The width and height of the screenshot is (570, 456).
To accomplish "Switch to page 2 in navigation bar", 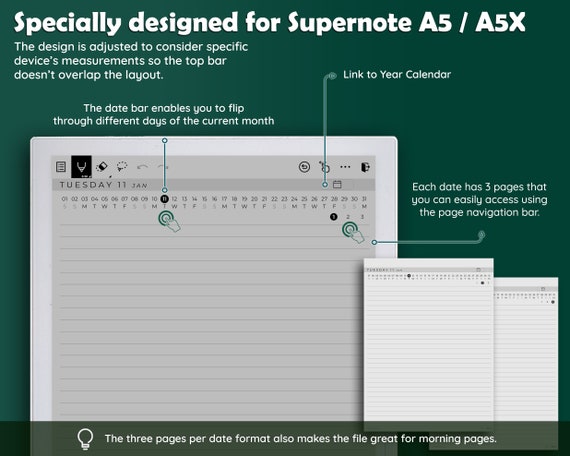I will click(348, 217).
